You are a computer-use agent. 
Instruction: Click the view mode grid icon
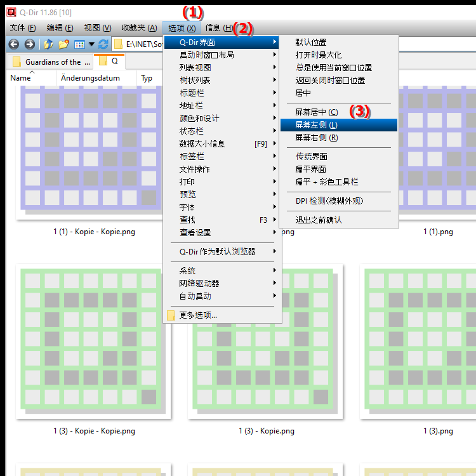[79, 44]
